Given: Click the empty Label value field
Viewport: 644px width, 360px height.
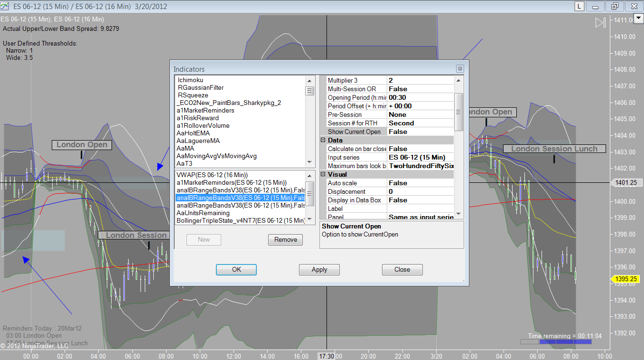Looking at the screenshot, I should coord(420,208).
